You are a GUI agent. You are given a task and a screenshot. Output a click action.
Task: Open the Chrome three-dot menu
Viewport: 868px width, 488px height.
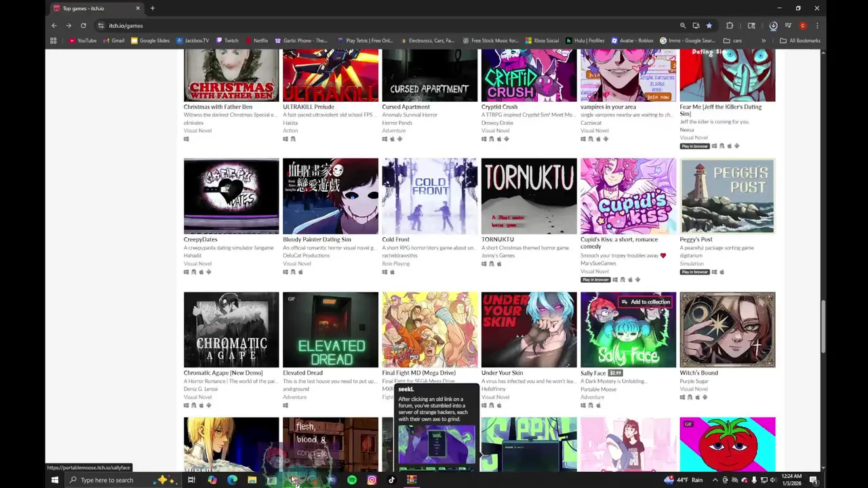click(x=817, y=26)
